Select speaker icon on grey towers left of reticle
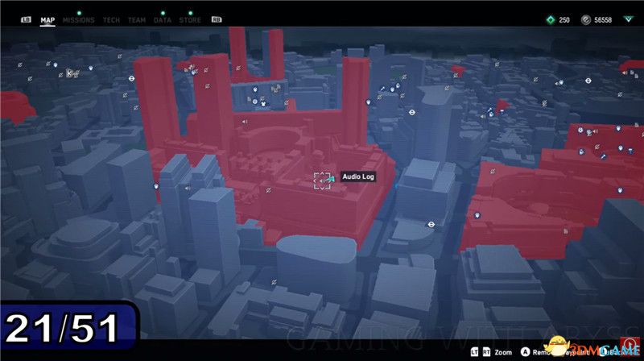The height and width of the screenshot is (361, 644). (188, 189)
